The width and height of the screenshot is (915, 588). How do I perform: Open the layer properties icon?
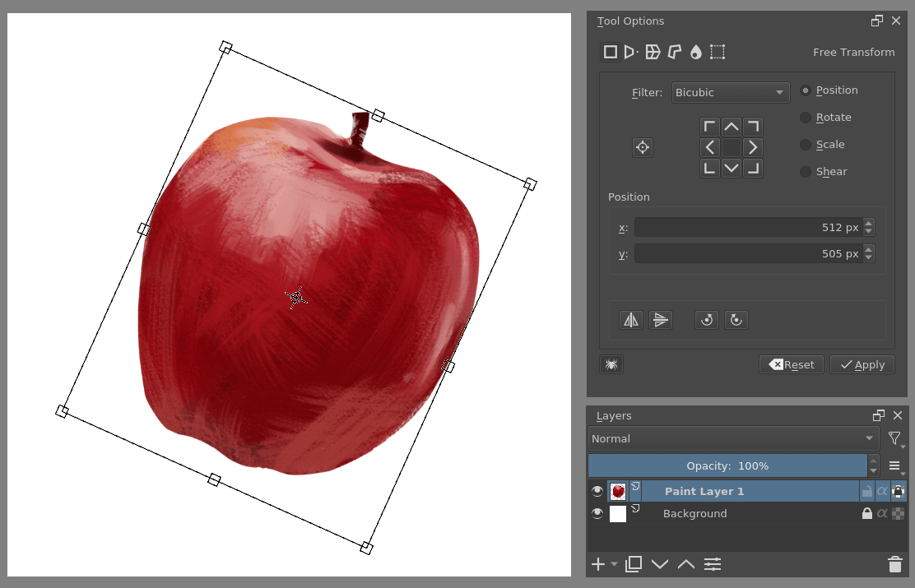[x=713, y=564]
